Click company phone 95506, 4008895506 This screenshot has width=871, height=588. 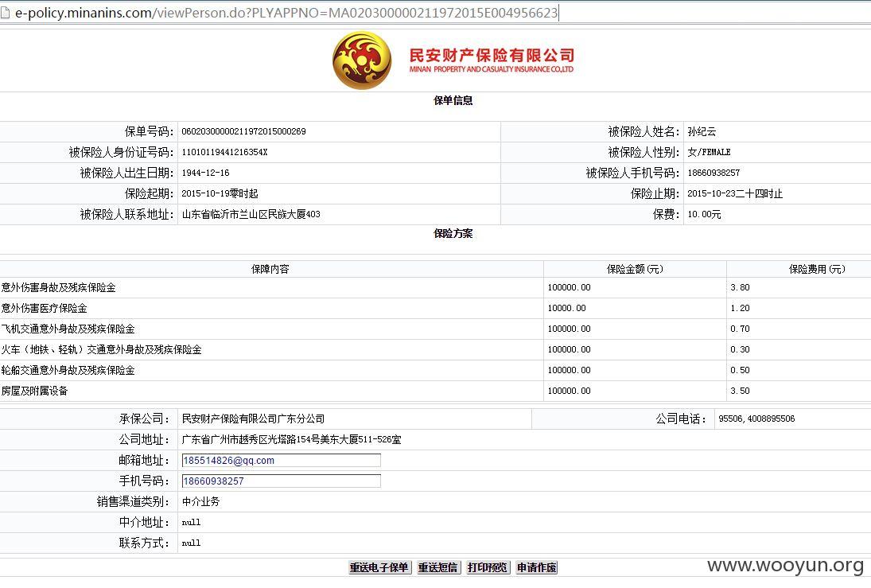(756, 419)
